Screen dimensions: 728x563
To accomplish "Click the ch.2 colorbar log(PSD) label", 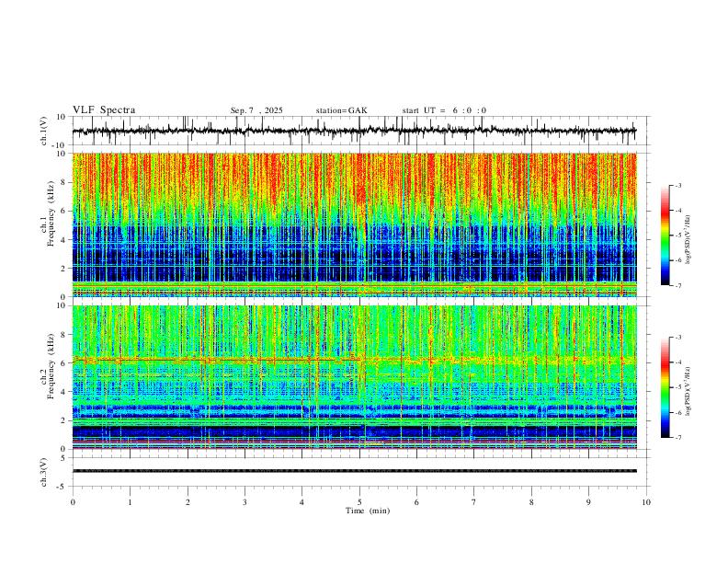I will click(x=688, y=391).
